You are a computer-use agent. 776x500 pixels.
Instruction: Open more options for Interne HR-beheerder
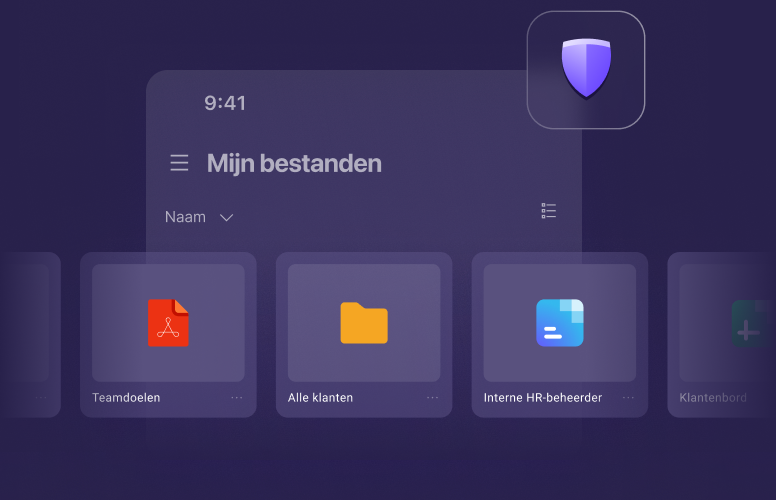point(628,398)
